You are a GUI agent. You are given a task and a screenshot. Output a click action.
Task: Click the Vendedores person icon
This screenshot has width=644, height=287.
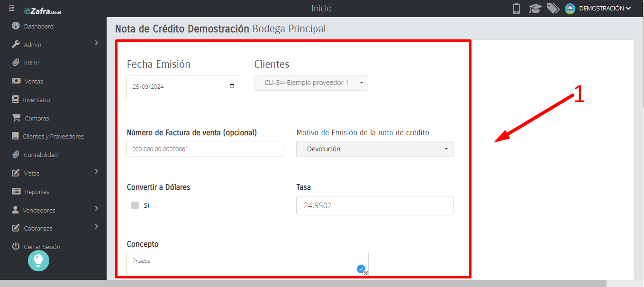coord(15,210)
